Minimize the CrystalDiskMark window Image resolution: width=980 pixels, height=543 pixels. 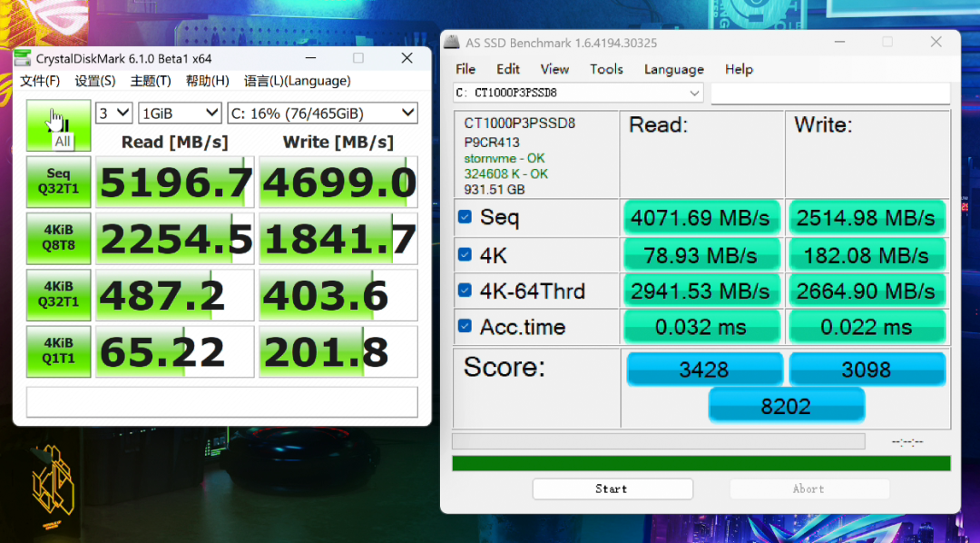[x=310, y=58]
